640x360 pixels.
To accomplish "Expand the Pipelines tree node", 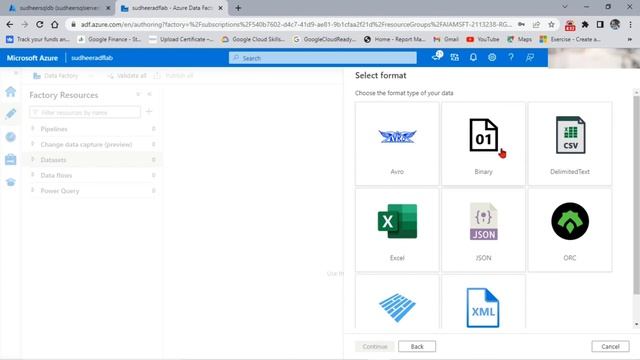I will pos(33,129).
